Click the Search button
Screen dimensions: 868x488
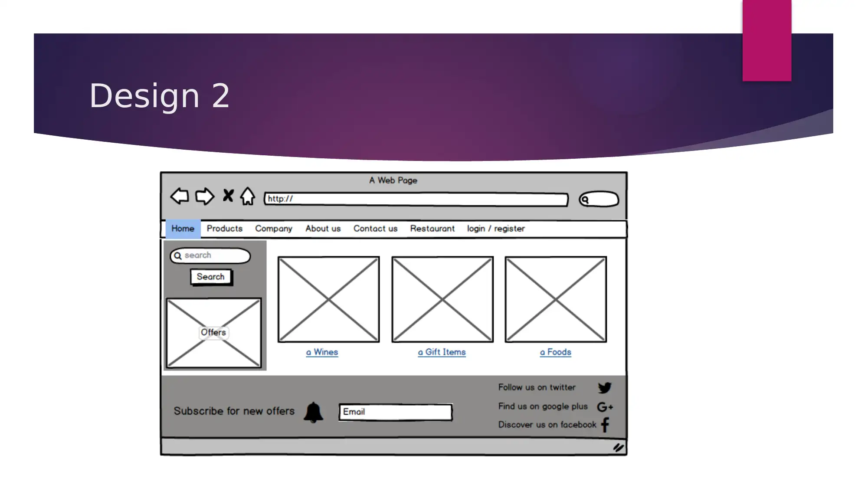pyautogui.click(x=210, y=276)
